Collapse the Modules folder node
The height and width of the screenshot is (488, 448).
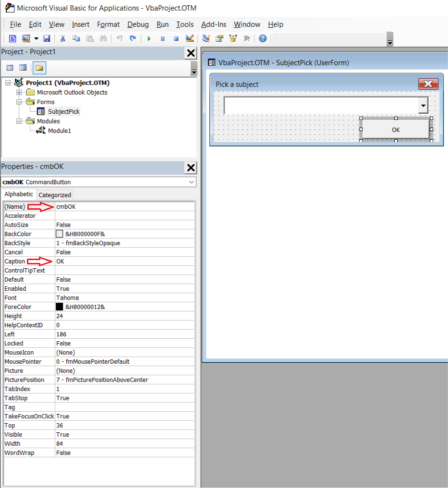(19, 121)
